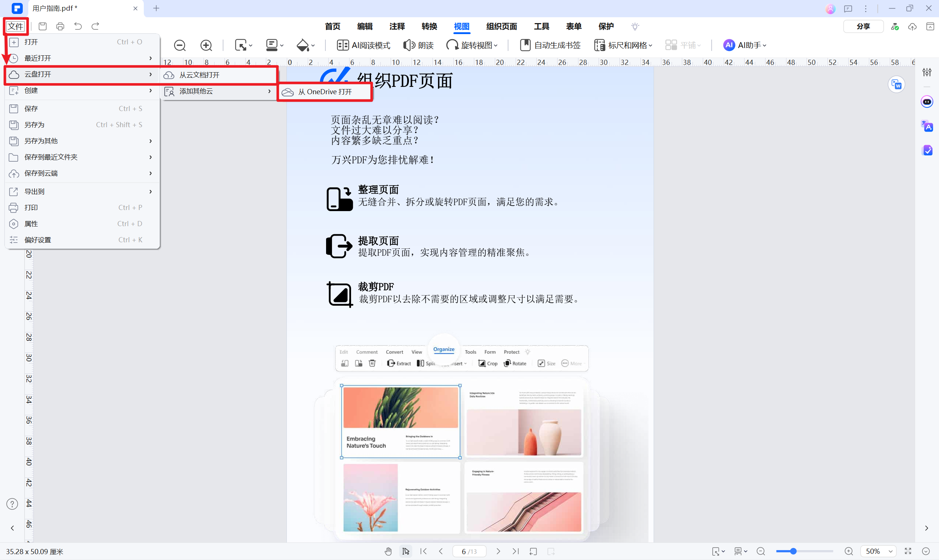The height and width of the screenshot is (560, 939).
Task: Toggle full screen reading view
Action: point(908,551)
